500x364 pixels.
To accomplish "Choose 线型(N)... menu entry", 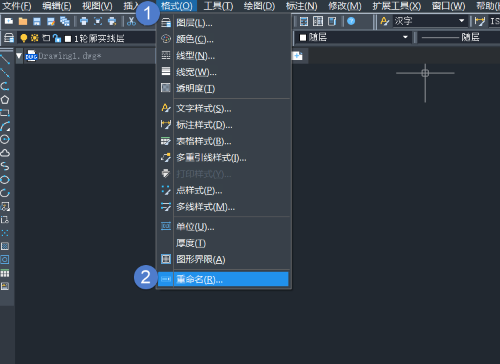I will 223,56.
